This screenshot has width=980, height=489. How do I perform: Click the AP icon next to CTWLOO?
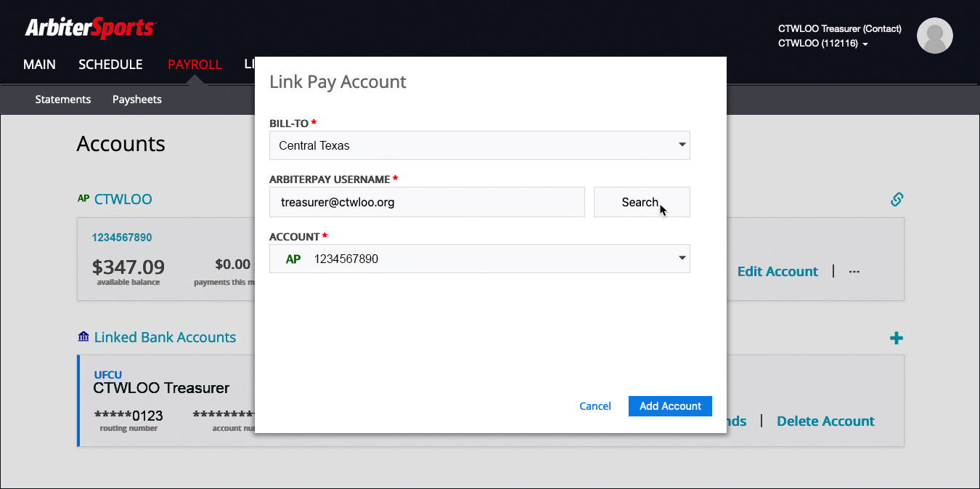coord(83,198)
